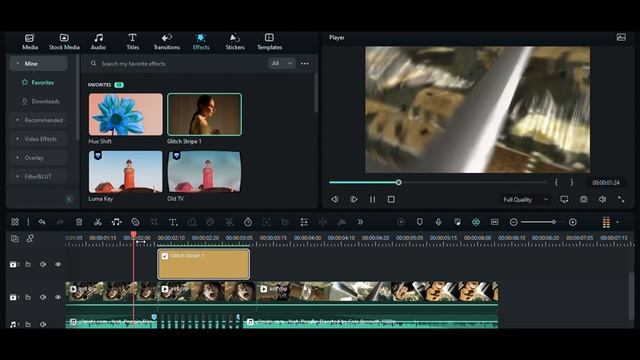Click the marker shield icon
Viewport: 640px width, 360px height.
click(x=420, y=222)
